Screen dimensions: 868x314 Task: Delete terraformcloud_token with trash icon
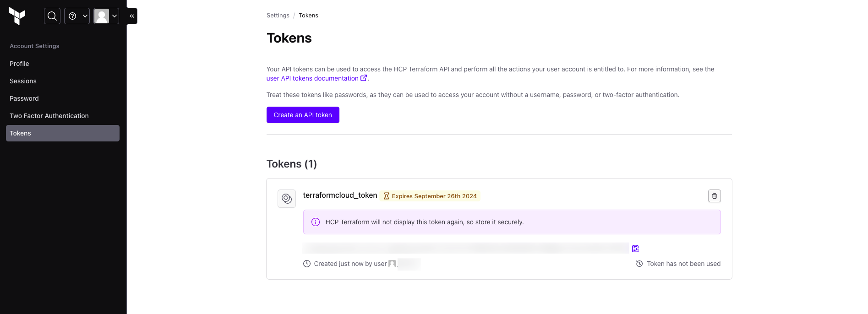[x=714, y=196]
